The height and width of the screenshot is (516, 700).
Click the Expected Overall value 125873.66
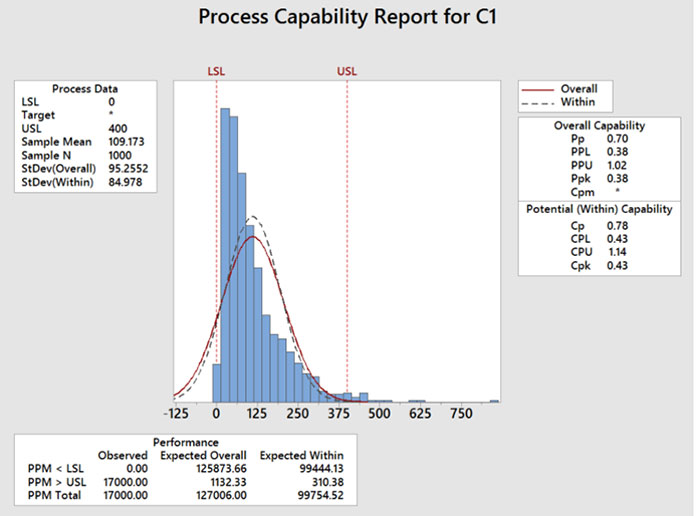tap(221, 469)
